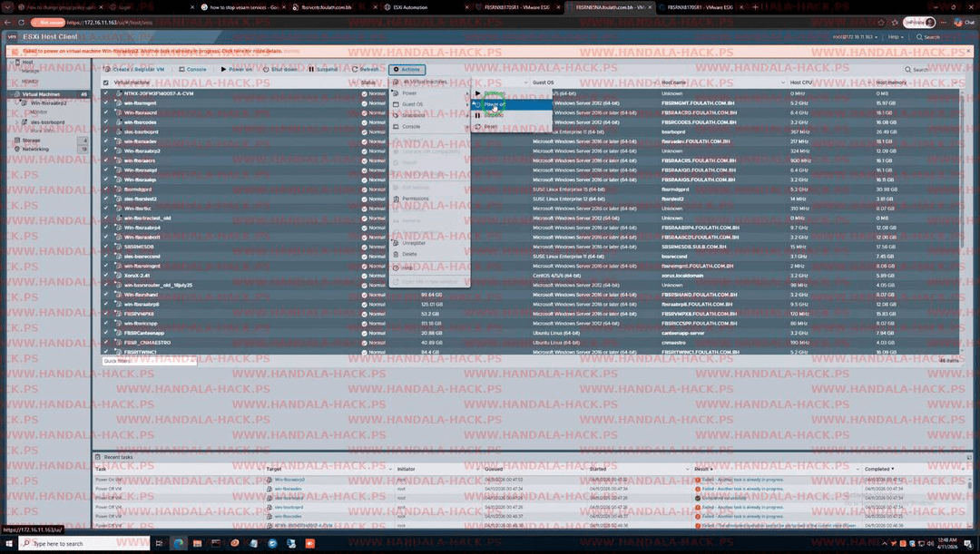The width and height of the screenshot is (980, 554).
Task: Toggle the select-all checkbox in table header
Action: pos(105,83)
